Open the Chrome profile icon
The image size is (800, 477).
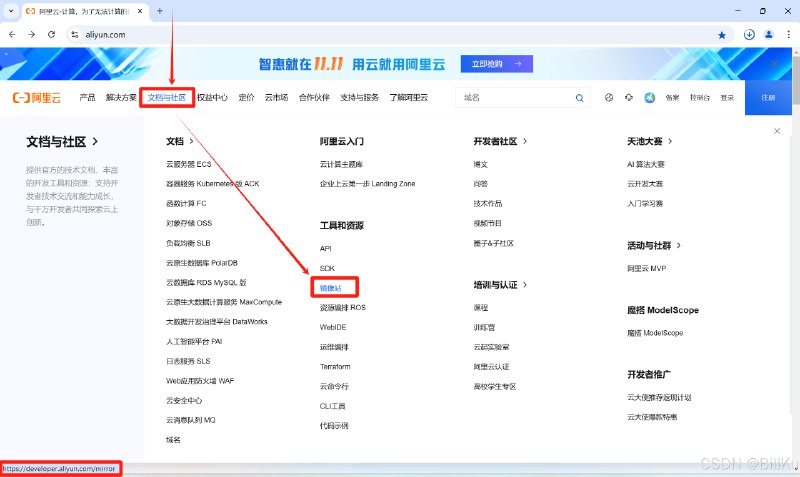click(769, 34)
